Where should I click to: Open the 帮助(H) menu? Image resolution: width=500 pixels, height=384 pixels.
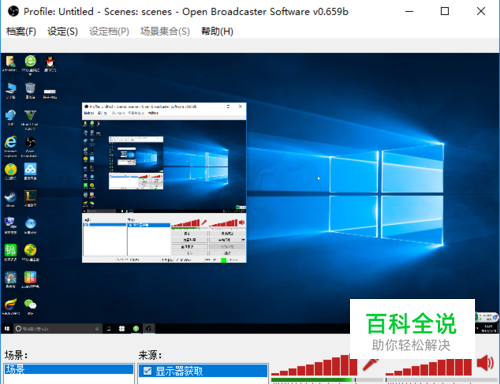tap(217, 31)
